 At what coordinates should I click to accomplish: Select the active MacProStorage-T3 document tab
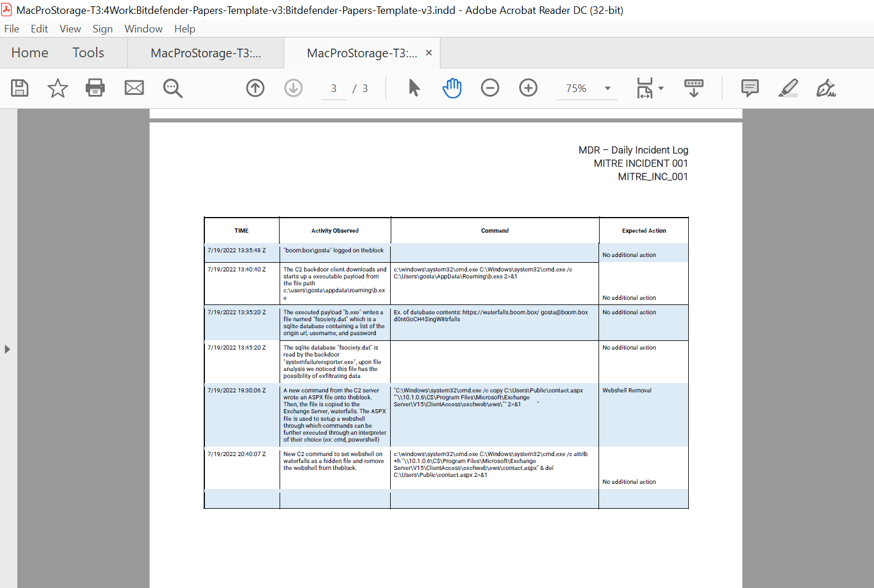362,53
